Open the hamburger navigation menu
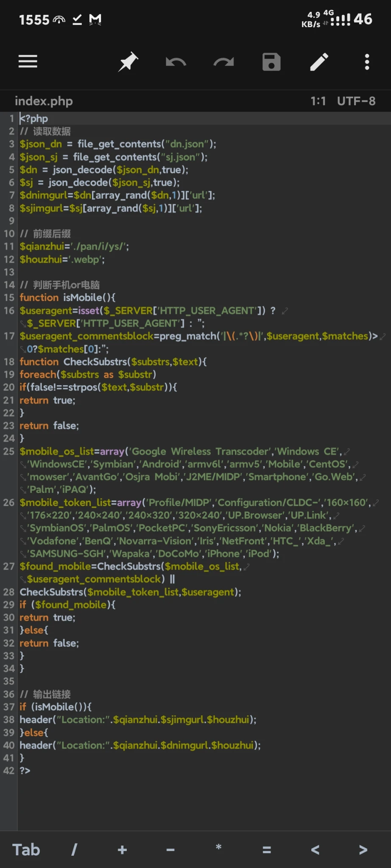 (28, 62)
